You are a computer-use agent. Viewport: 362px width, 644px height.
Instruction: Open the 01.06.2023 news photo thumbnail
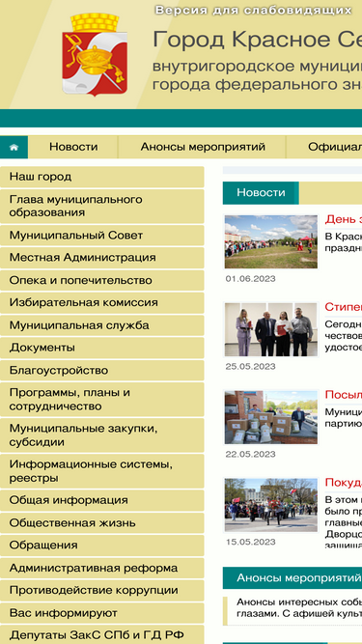[271, 241]
